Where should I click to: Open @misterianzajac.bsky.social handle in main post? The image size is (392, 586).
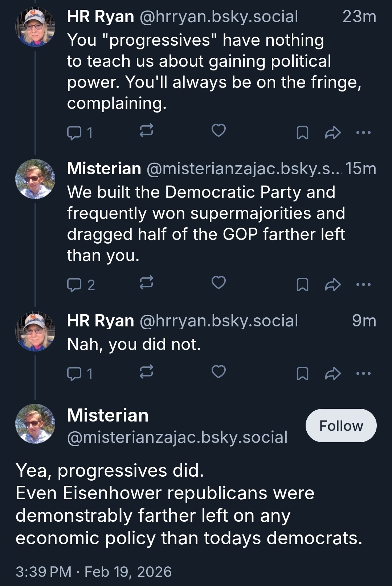click(177, 438)
